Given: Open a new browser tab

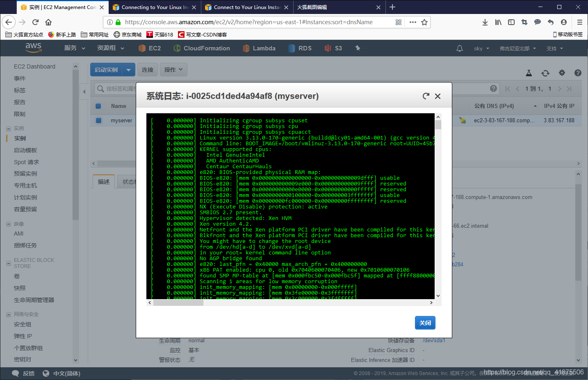Looking at the screenshot, I should (x=392, y=7).
